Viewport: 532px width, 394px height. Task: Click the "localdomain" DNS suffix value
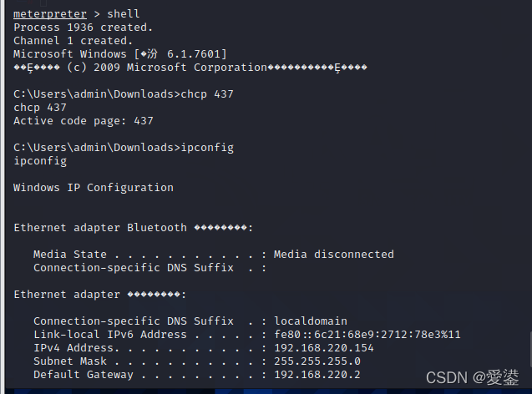311,321
